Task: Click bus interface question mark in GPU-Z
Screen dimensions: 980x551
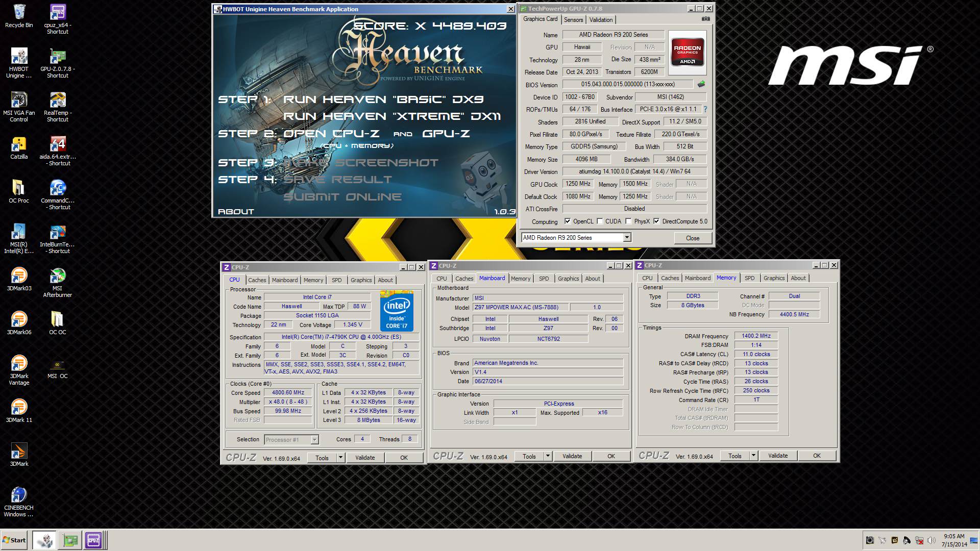Action: tap(705, 109)
